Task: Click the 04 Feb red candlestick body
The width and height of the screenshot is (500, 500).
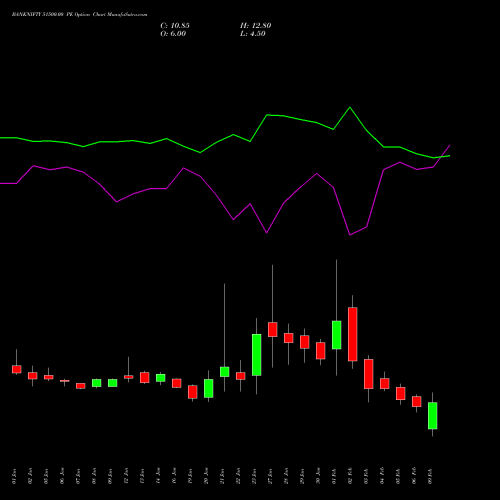Action: pos(385,383)
